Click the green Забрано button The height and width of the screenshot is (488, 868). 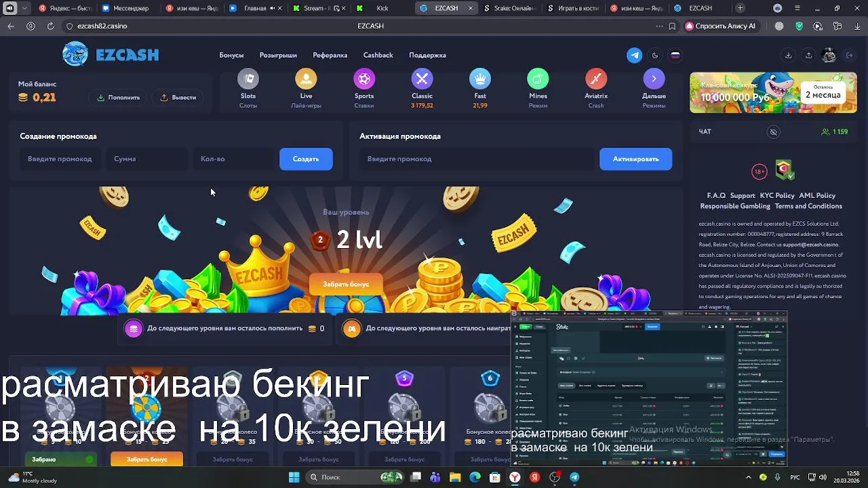coord(61,460)
